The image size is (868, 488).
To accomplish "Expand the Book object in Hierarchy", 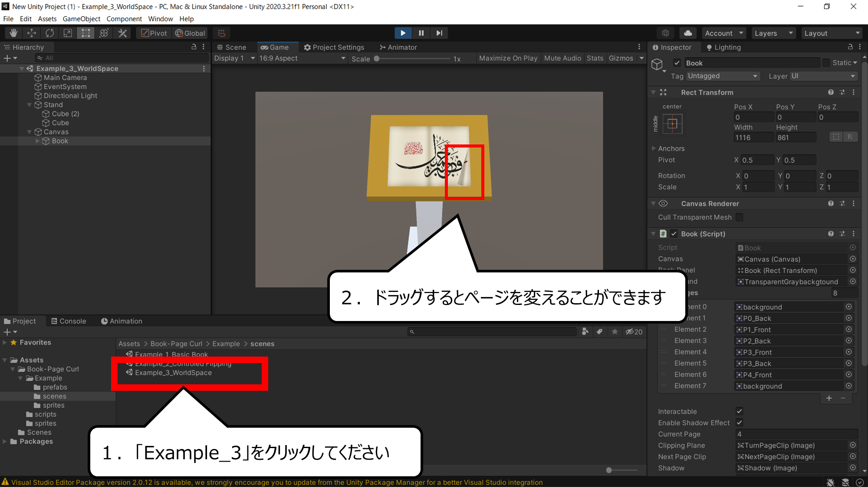I will (x=37, y=141).
